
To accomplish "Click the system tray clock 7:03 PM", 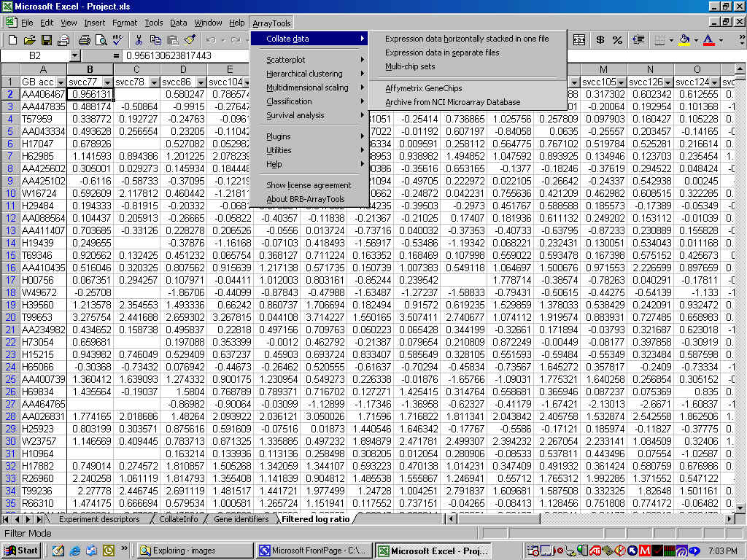I will pos(723,551).
